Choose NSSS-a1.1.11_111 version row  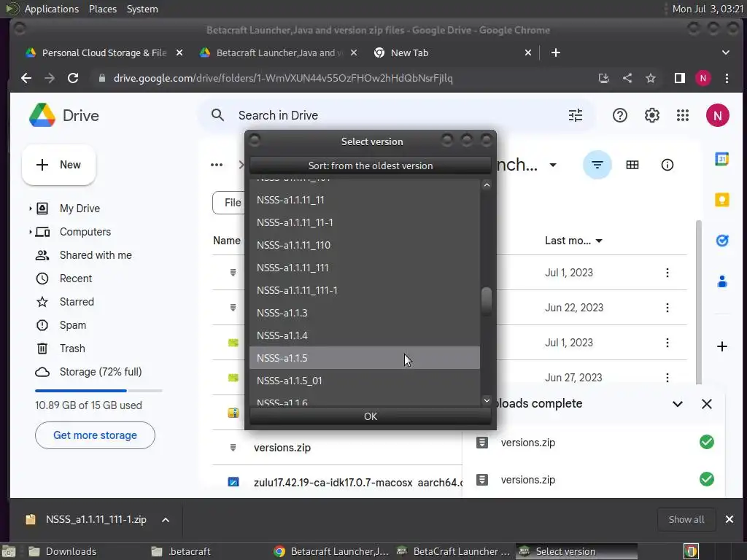tap(365, 268)
